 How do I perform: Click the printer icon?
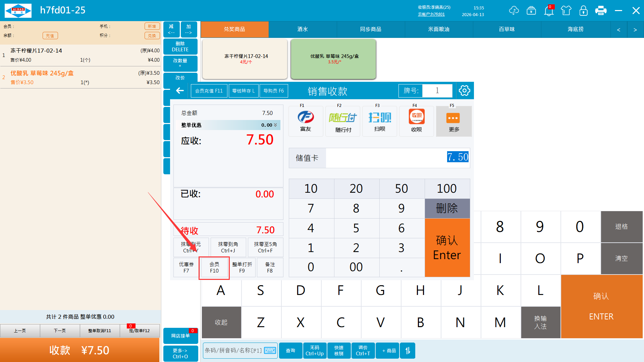click(x=601, y=11)
